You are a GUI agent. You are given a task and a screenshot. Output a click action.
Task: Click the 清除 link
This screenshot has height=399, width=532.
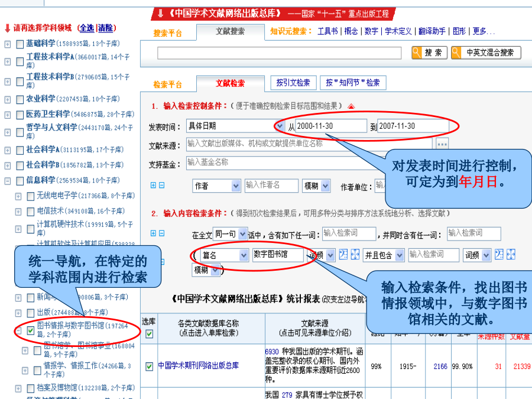[x=105, y=28]
